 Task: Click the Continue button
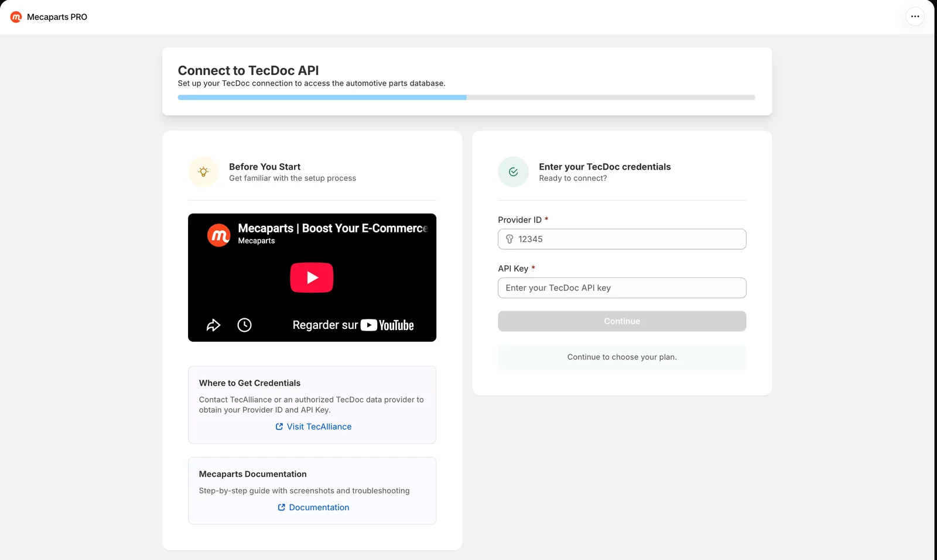click(x=622, y=321)
